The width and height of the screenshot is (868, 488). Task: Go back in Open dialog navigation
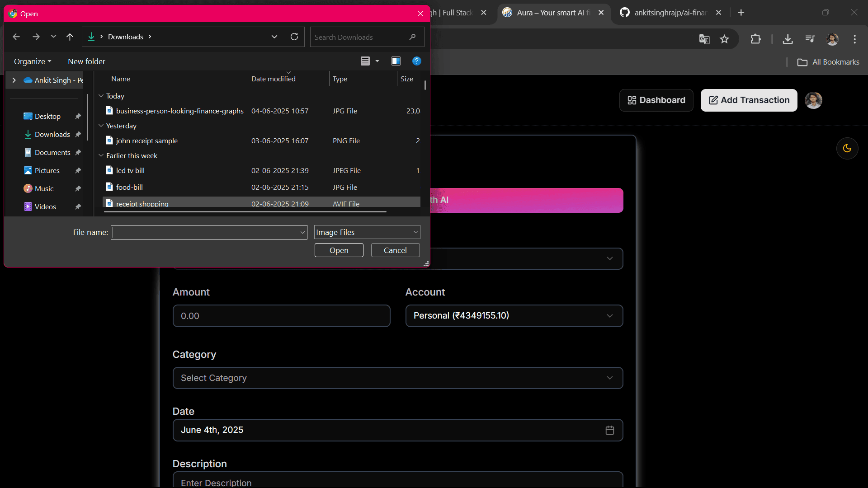tap(16, 37)
